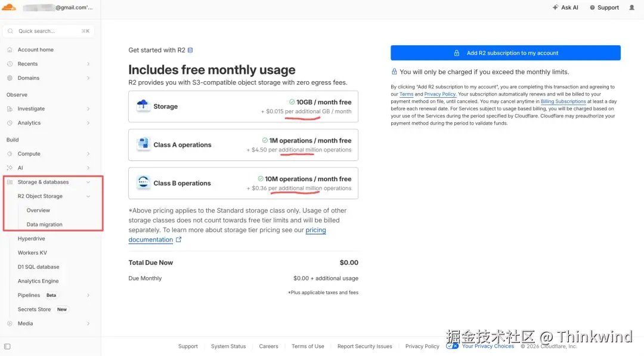Click footer Support link

point(188,346)
